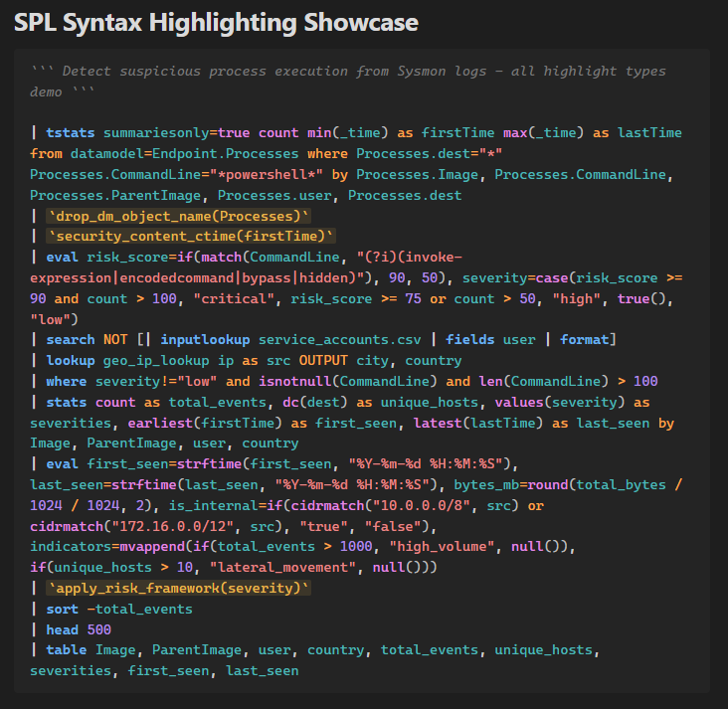Click the string "10.0.0.0/8"
Viewport: 728px width, 709px height.
click(x=421, y=505)
